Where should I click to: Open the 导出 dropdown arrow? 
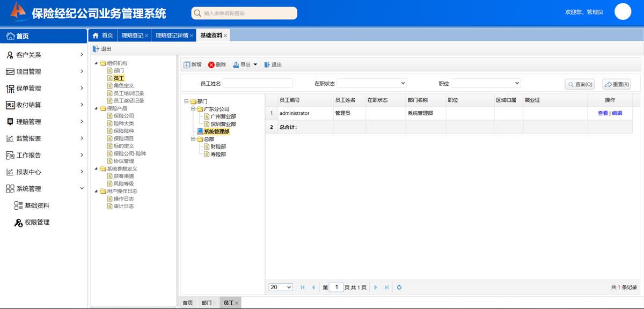pyautogui.click(x=255, y=65)
